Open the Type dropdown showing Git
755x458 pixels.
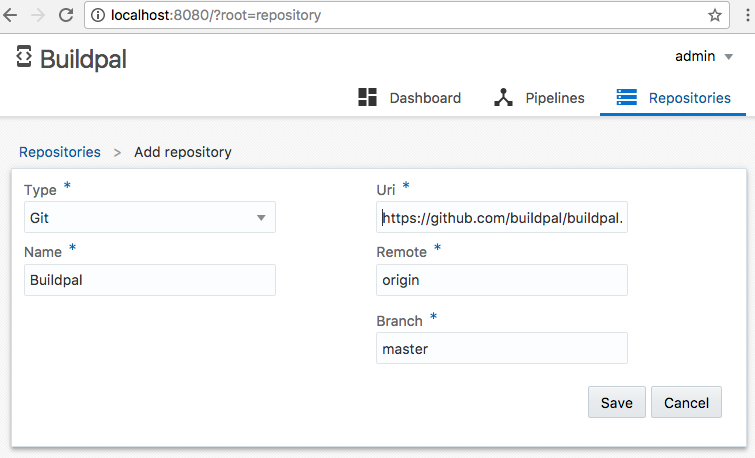click(149, 217)
